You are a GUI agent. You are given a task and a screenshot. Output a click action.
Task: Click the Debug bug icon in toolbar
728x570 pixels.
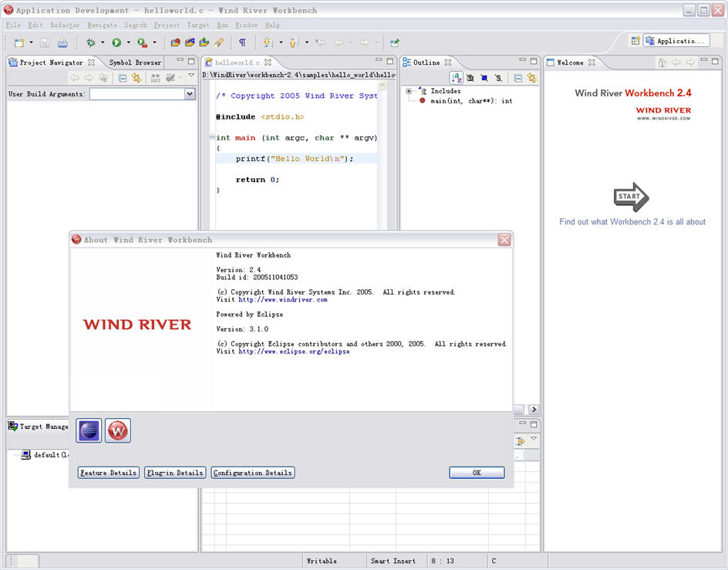[x=90, y=42]
